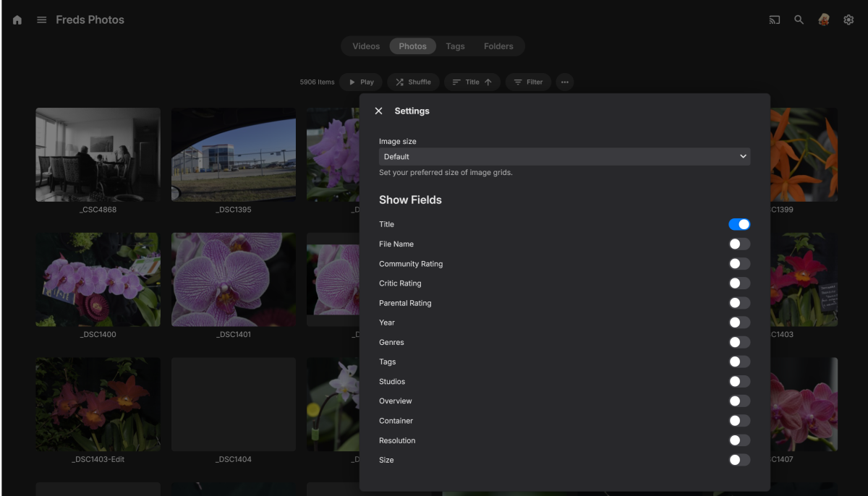The width and height of the screenshot is (868, 496).
Task: Click the cast to device icon
Action: [x=775, y=20]
